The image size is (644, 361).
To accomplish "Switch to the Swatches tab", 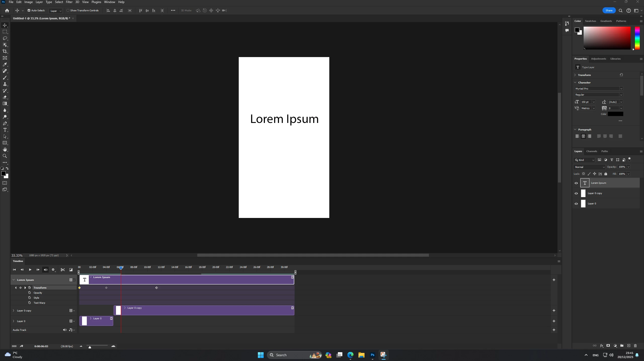I will coord(590,21).
